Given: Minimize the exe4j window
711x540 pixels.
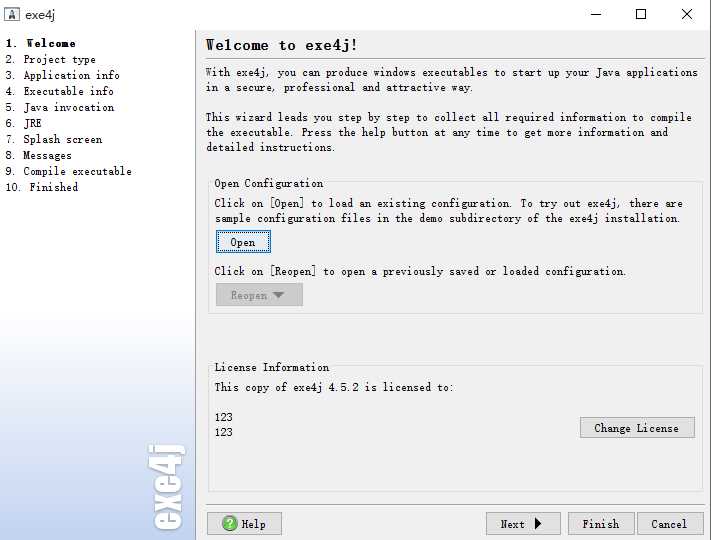Looking at the screenshot, I should [595, 14].
